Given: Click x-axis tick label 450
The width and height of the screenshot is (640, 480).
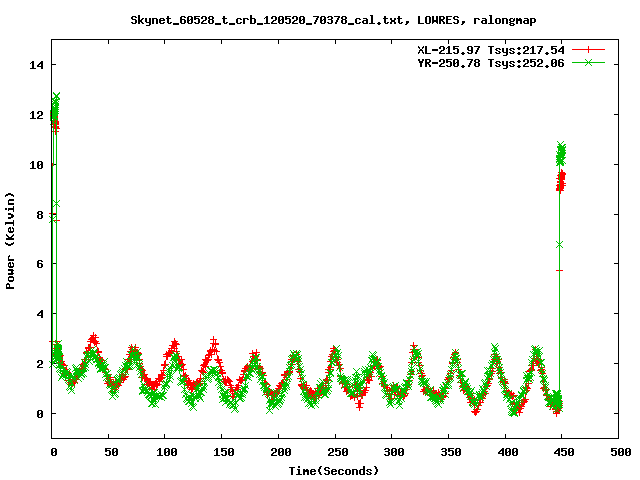Looking at the screenshot, I should (x=564, y=452).
